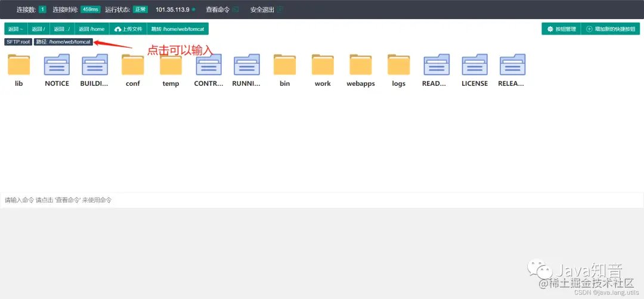The image size is (644, 299).
Task: Click the server IP 101.35.113.9
Action: (172, 10)
